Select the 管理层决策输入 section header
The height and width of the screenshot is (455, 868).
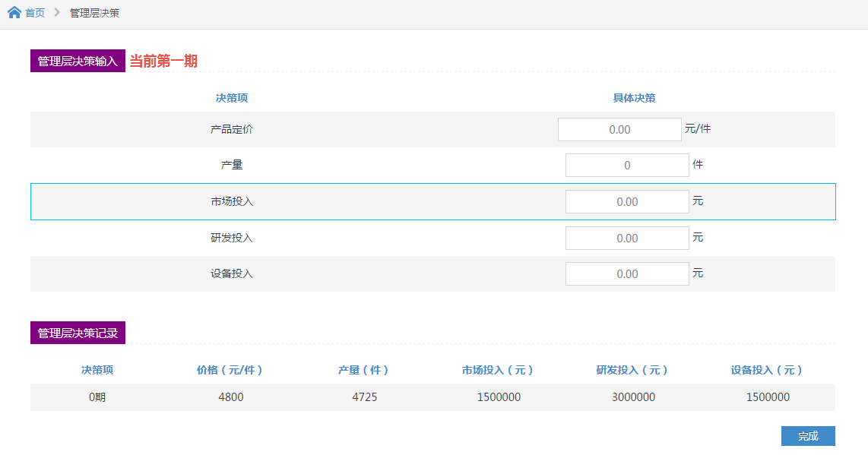click(78, 61)
